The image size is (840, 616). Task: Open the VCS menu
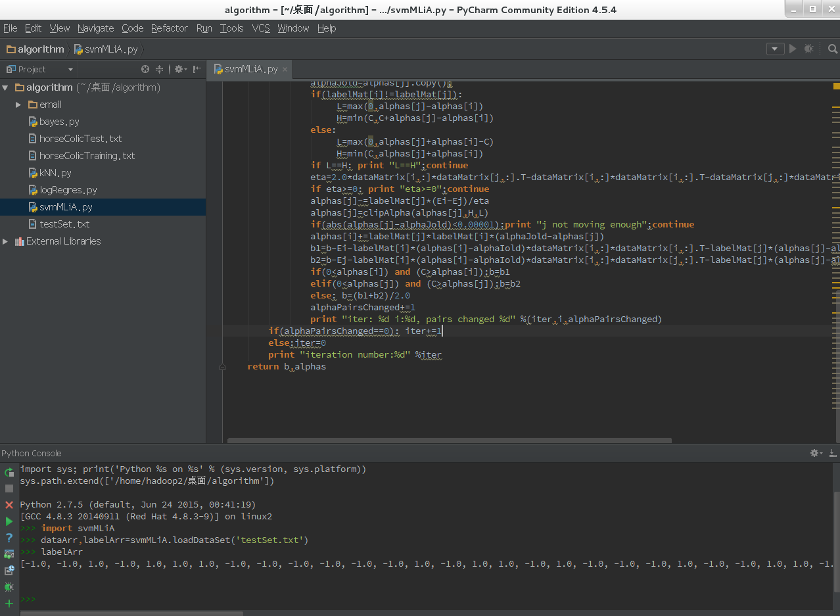click(261, 28)
